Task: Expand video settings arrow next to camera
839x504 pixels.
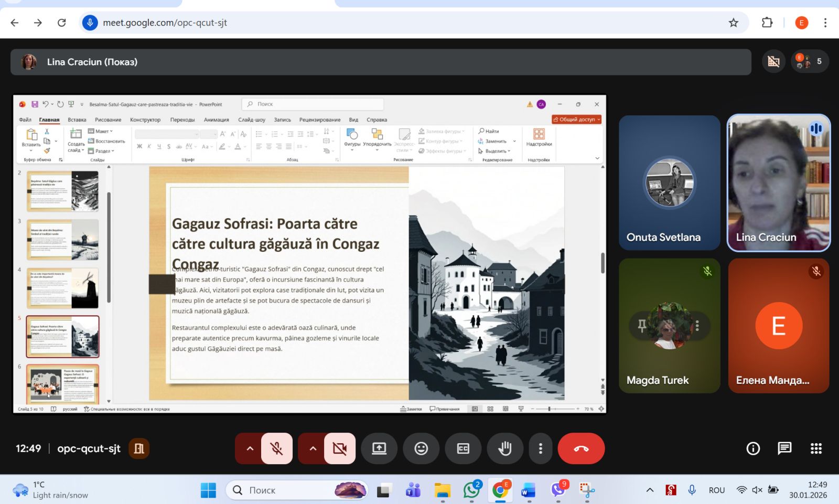Action: click(313, 448)
